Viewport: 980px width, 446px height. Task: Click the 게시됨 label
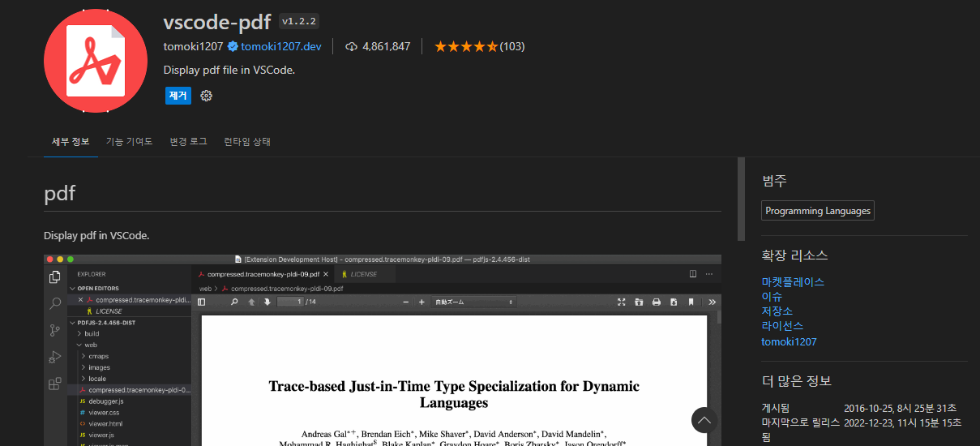point(776,408)
